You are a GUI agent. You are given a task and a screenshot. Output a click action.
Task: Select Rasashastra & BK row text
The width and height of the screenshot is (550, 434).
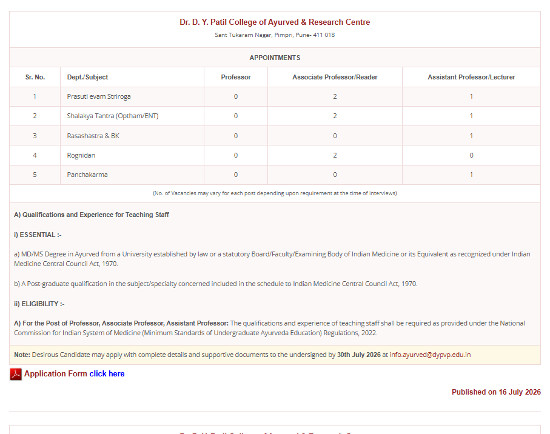(93, 135)
